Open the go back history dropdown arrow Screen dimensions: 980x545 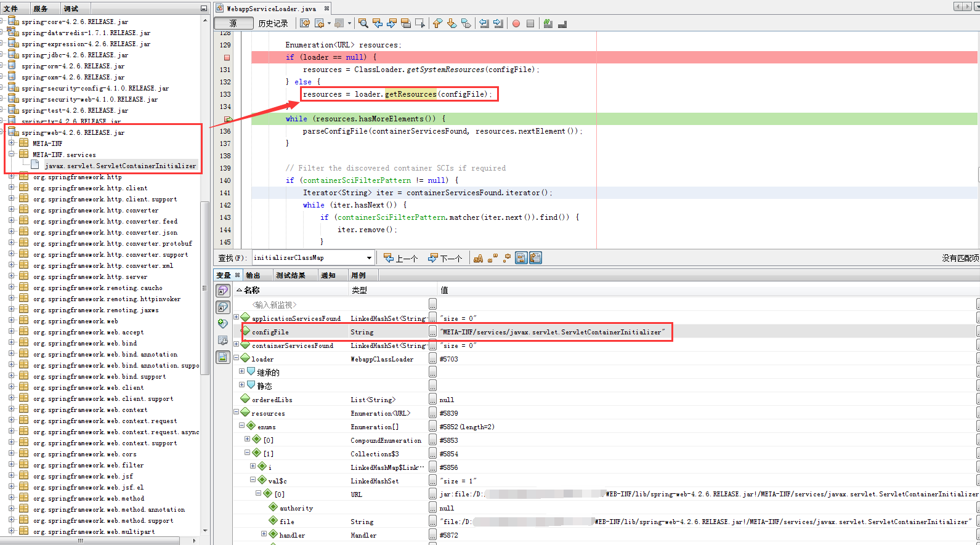[329, 23]
